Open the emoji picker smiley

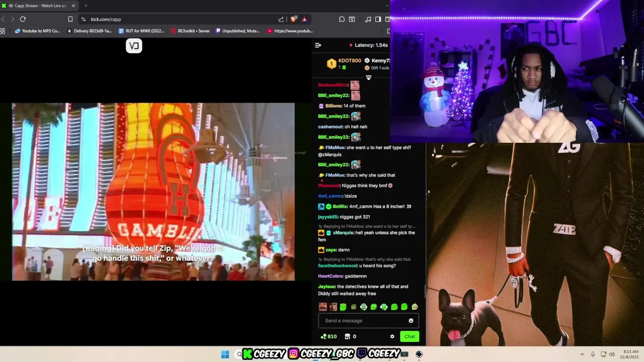[411, 321]
